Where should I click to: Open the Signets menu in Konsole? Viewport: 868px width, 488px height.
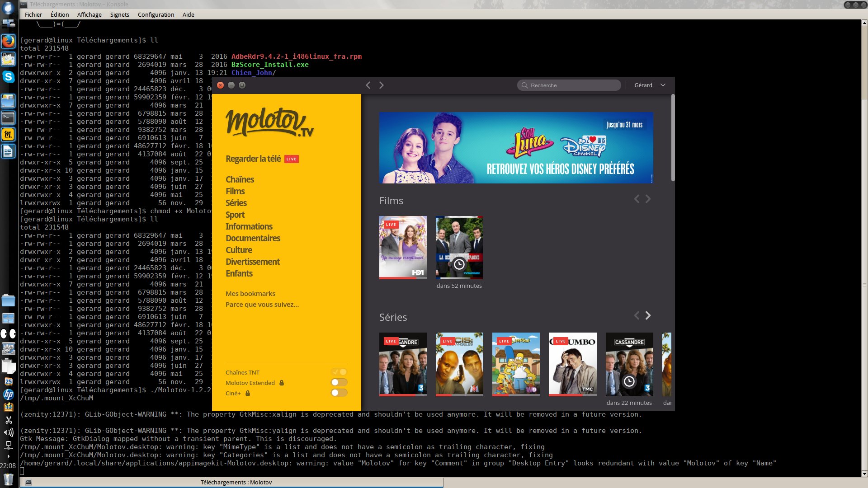(x=119, y=14)
